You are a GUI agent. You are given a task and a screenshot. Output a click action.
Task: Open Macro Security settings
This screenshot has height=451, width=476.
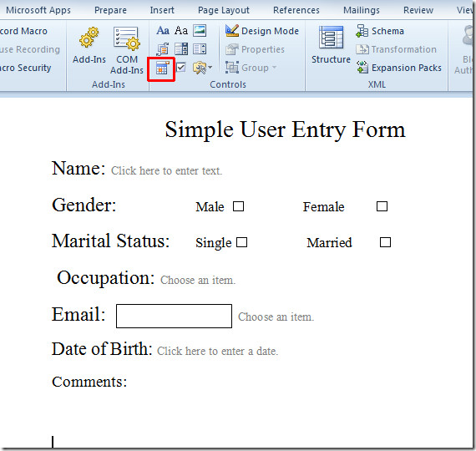[x=26, y=68]
